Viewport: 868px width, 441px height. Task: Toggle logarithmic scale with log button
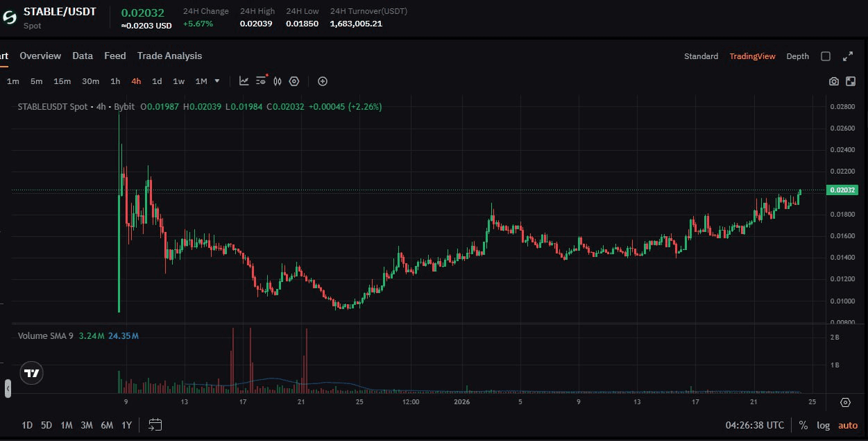pyautogui.click(x=823, y=424)
